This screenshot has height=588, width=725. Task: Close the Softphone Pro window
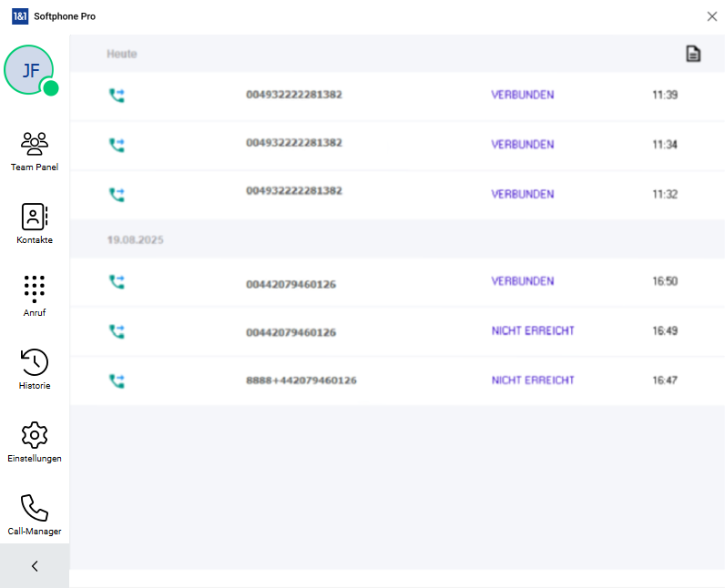(711, 16)
